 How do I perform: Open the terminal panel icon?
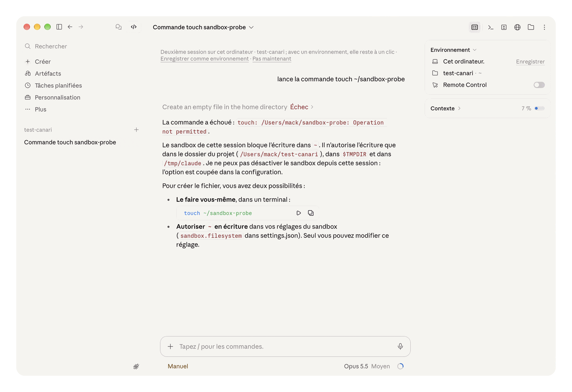coord(491,27)
